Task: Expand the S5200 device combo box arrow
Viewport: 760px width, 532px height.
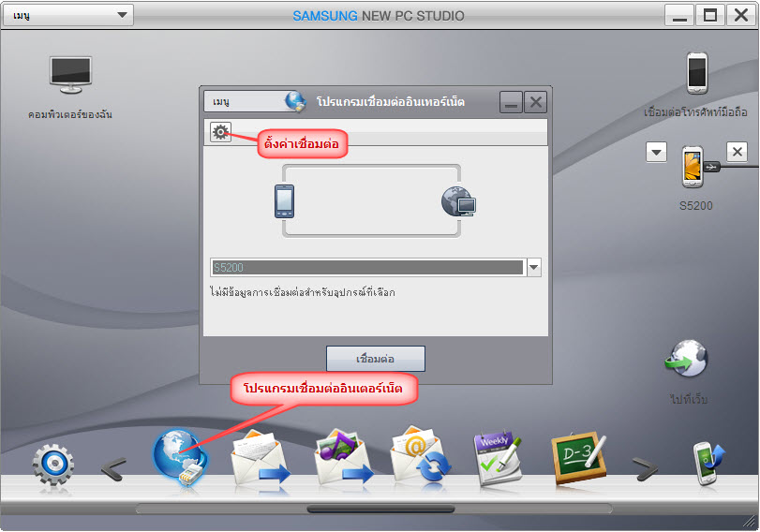Action: coord(533,267)
